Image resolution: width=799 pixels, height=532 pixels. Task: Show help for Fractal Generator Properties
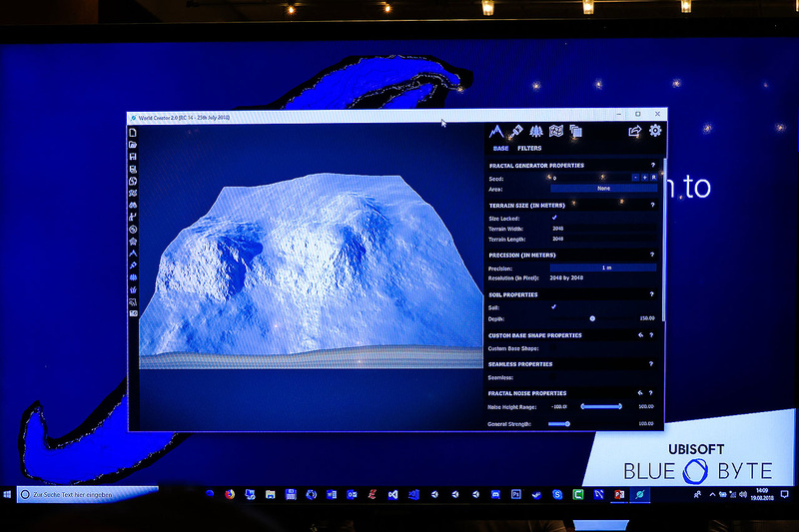coord(653,165)
